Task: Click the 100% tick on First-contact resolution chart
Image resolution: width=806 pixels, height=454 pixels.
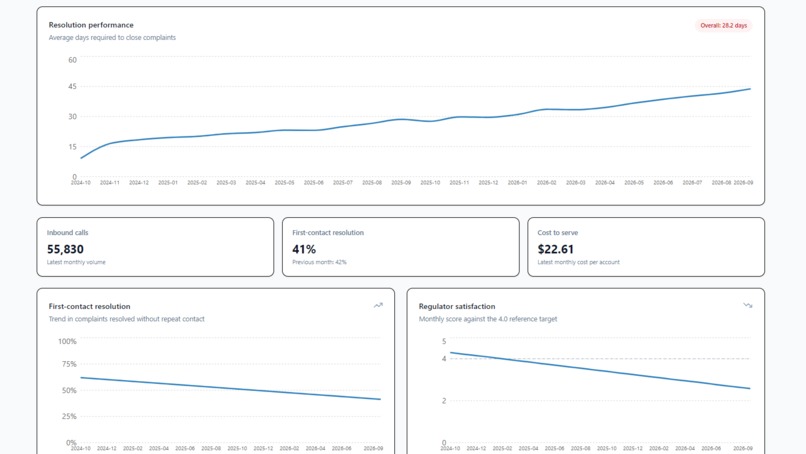Action: [67, 341]
